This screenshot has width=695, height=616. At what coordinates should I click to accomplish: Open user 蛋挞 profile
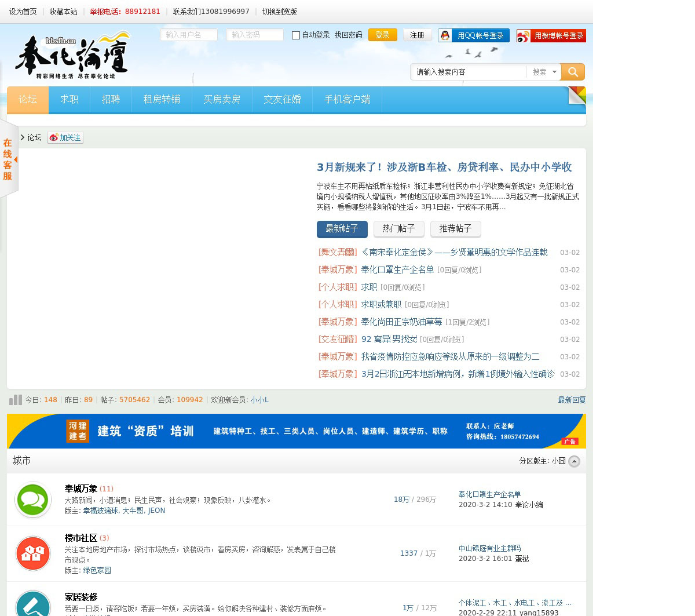pos(522,559)
